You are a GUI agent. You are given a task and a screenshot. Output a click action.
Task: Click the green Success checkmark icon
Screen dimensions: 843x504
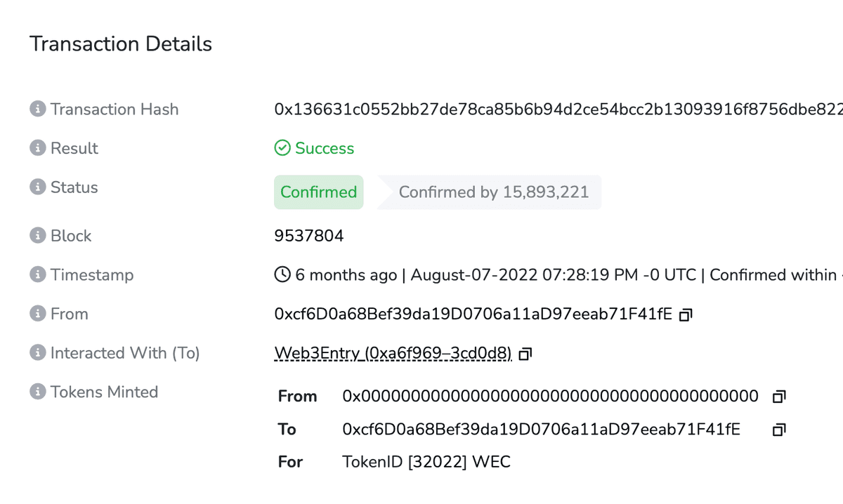point(282,148)
